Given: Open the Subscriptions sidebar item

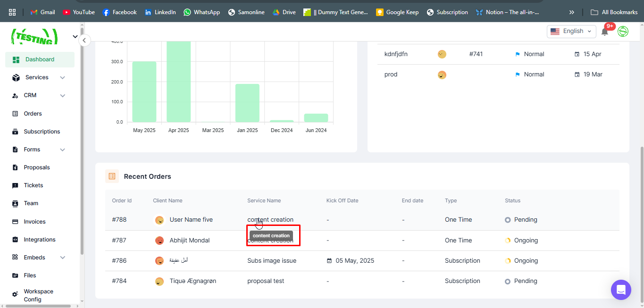Looking at the screenshot, I should (42, 132).
